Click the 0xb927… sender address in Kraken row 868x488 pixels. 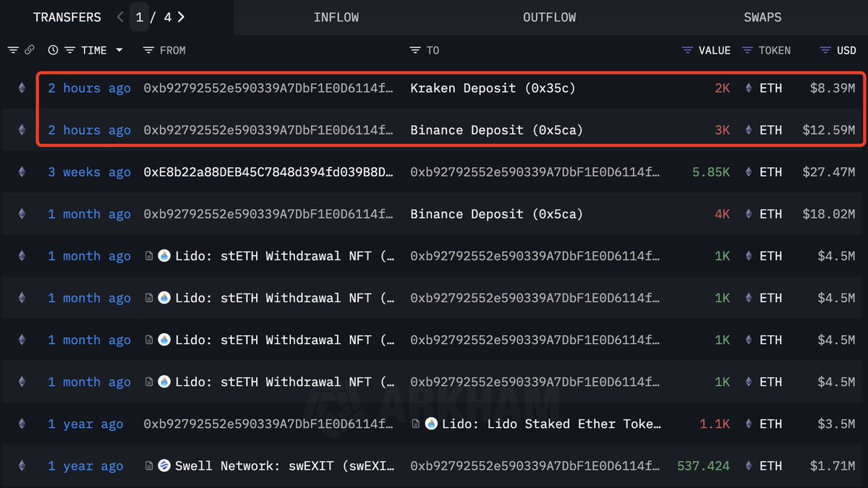pos(269,88)
